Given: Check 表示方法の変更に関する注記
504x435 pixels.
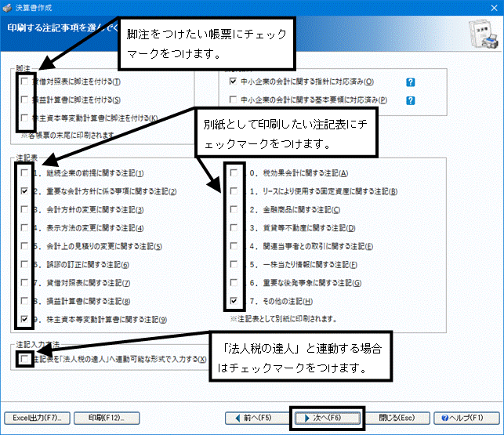Looking at the screenshot, I should [24, 228].
